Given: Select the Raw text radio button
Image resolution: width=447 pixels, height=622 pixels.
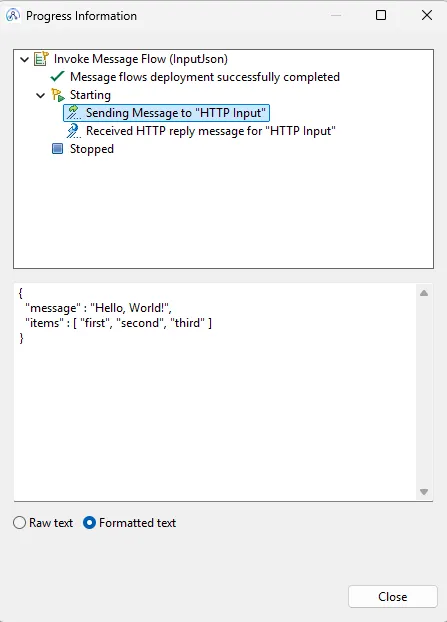Looking at the screenshot, I should (x=19, y=523).
